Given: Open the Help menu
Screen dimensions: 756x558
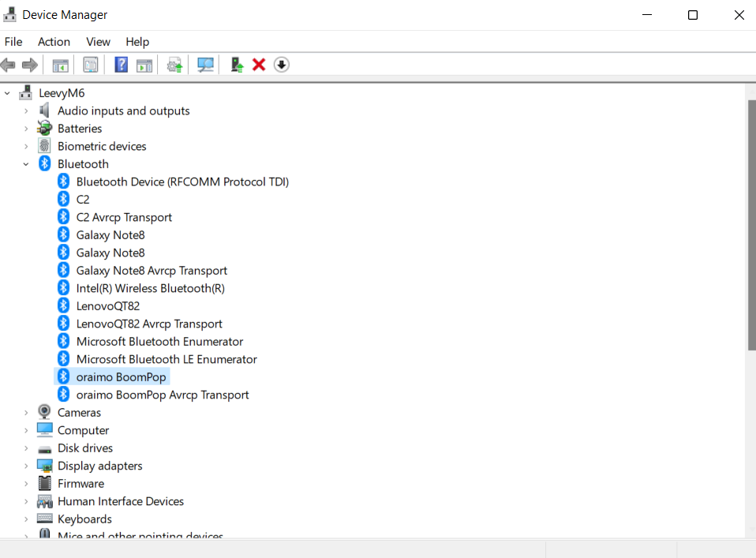Looking at the screenshot, I should [137, 42].
